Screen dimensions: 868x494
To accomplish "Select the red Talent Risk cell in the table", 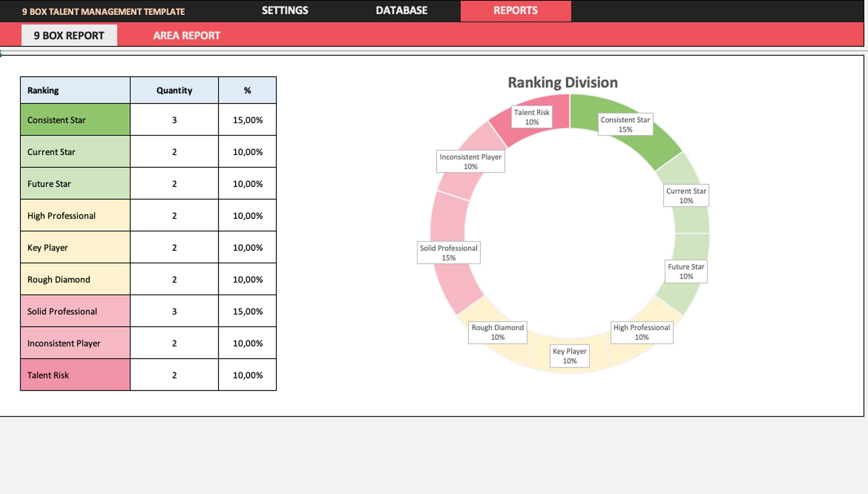I will (75, 374).
